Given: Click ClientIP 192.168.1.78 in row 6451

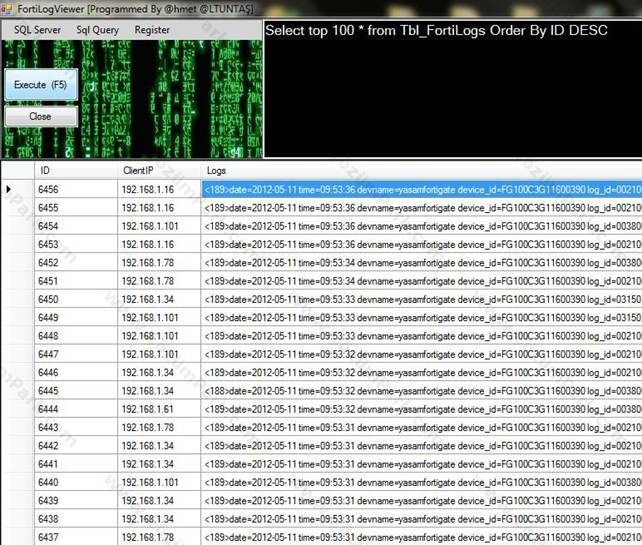Looking at the screenshot, I should point(159,281).
